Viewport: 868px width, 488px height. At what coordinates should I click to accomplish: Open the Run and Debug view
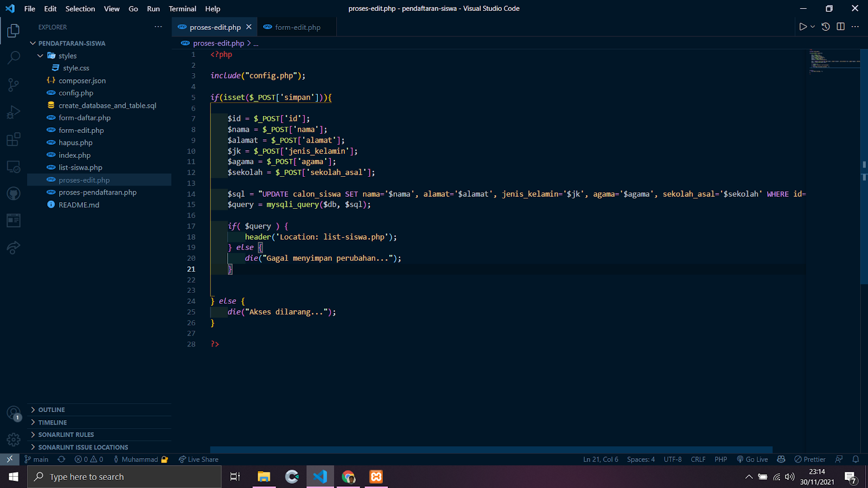pos(14,112)
